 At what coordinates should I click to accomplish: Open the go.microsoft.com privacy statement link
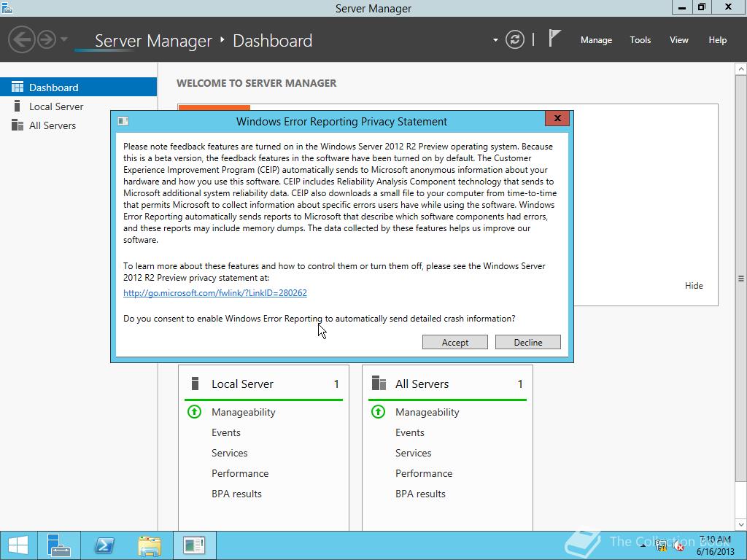215,293
